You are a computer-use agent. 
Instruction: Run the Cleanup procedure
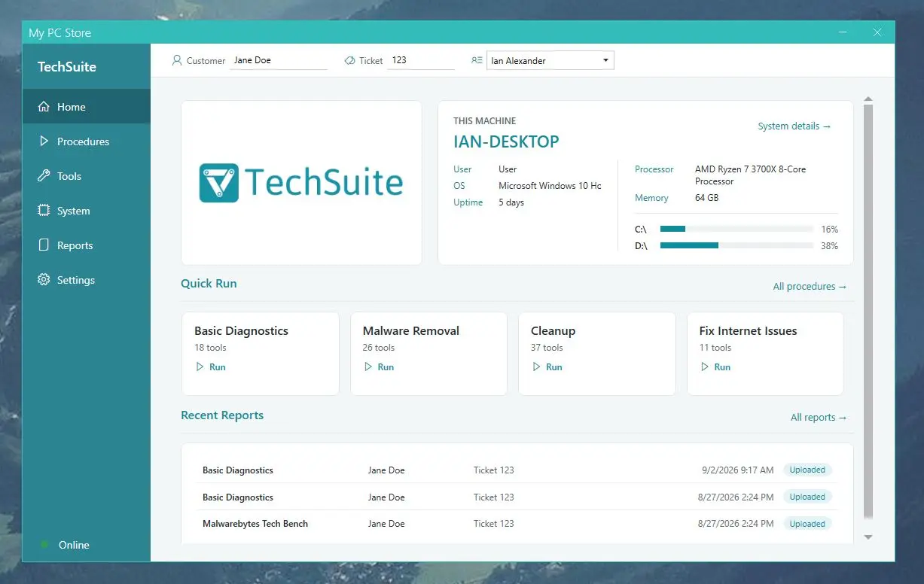coord(547,367)
